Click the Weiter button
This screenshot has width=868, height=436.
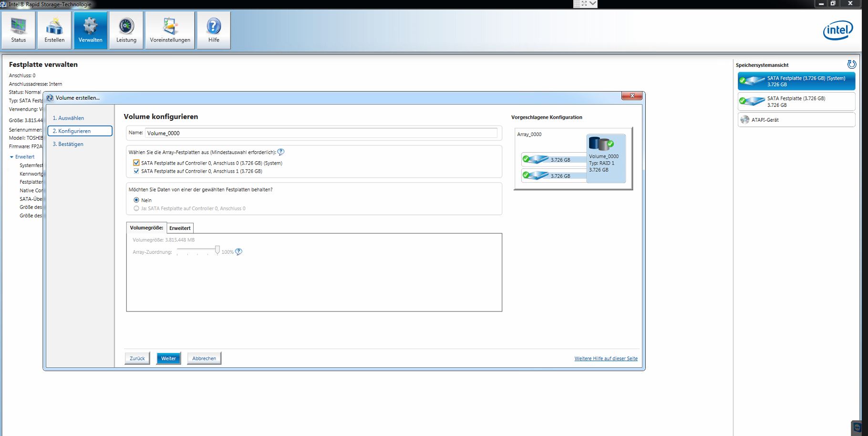(168, 358)
